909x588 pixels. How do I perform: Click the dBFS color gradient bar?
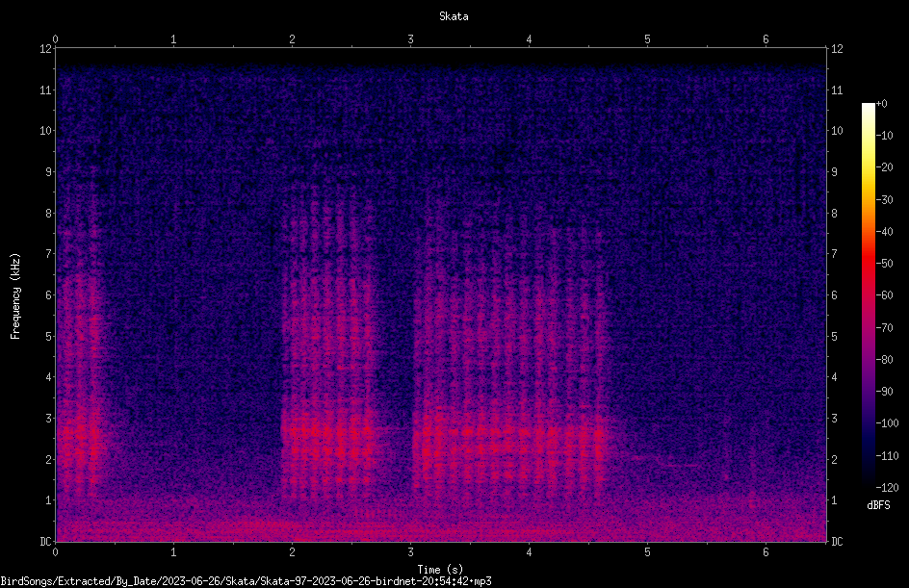coord(868,294)
